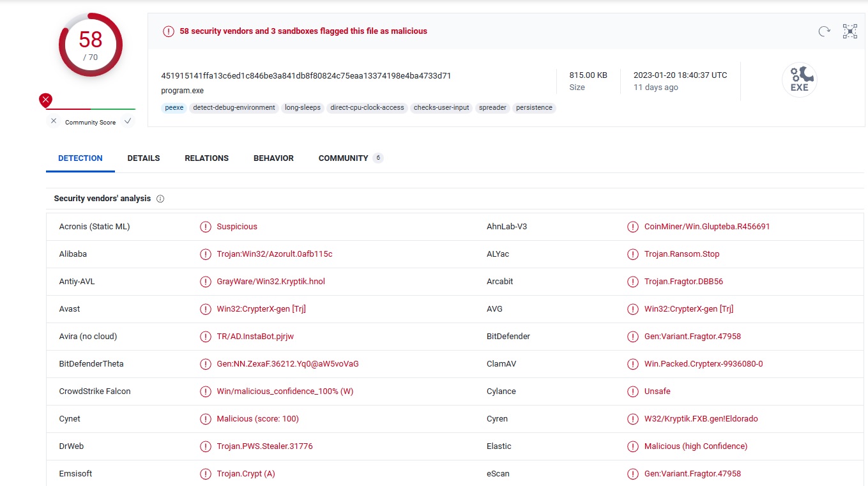Click the community score bar
Screen dimensions: 868x486
pos(90,109)
